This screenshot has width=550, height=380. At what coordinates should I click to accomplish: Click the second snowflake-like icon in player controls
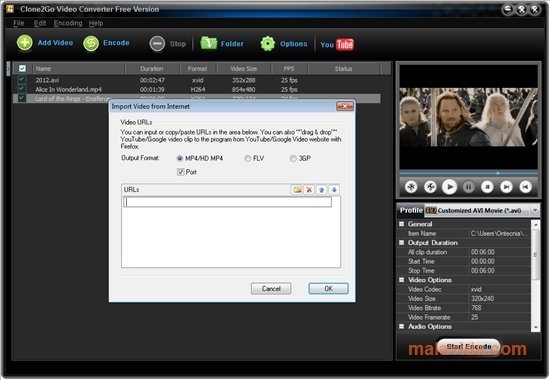tap(430, 187)
